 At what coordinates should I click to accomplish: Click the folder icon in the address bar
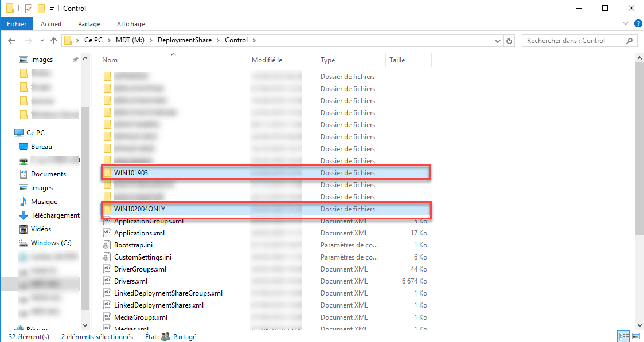pyautogui.click(x=68, y=40)
